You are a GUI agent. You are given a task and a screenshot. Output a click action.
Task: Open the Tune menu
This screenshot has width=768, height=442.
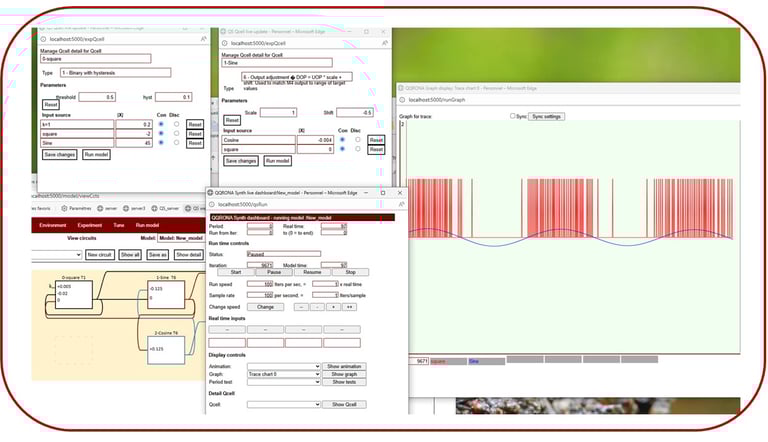[x=119, y=225]
